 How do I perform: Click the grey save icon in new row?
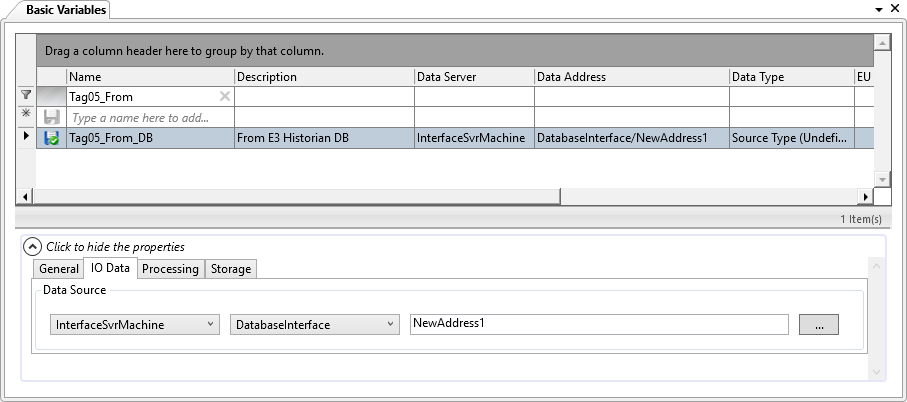(52, 117)
